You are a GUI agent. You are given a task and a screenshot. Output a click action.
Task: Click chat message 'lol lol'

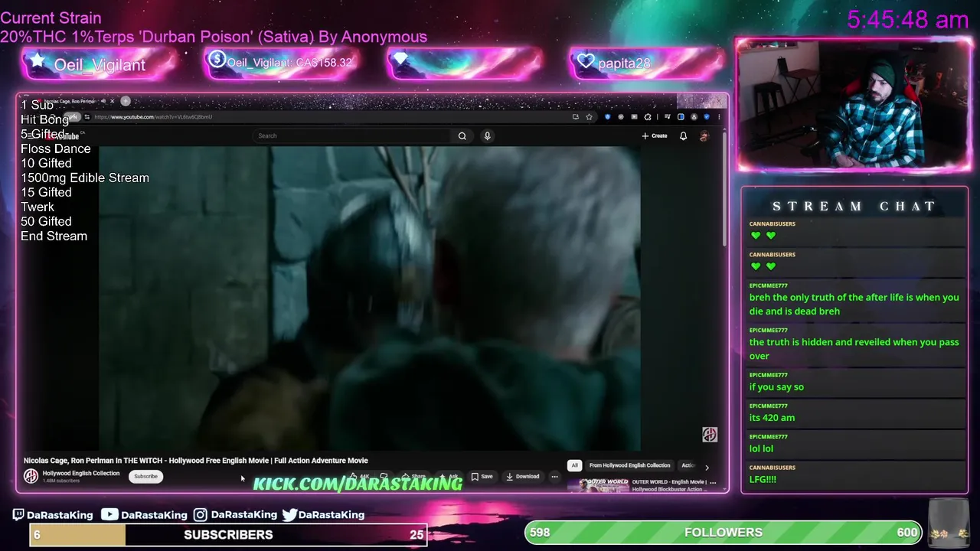[x=761, y=448]
